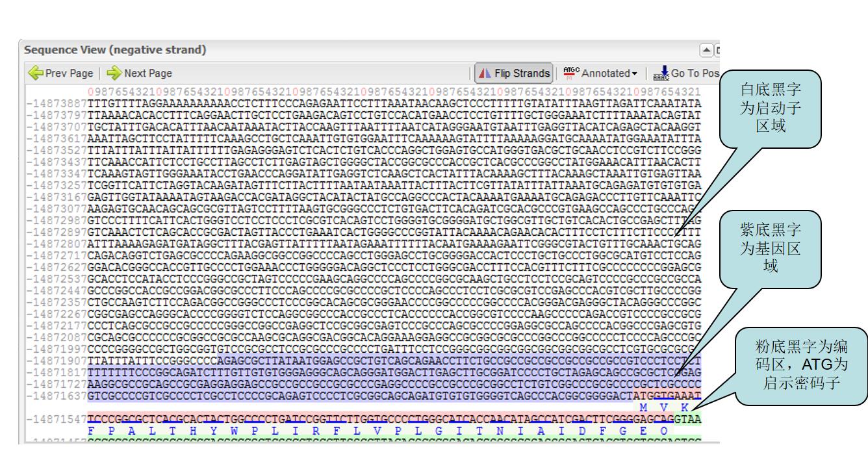This screenshot has width=868, height=460.
Task: Click the Next Page arrow icon
Action: point(114,73)
